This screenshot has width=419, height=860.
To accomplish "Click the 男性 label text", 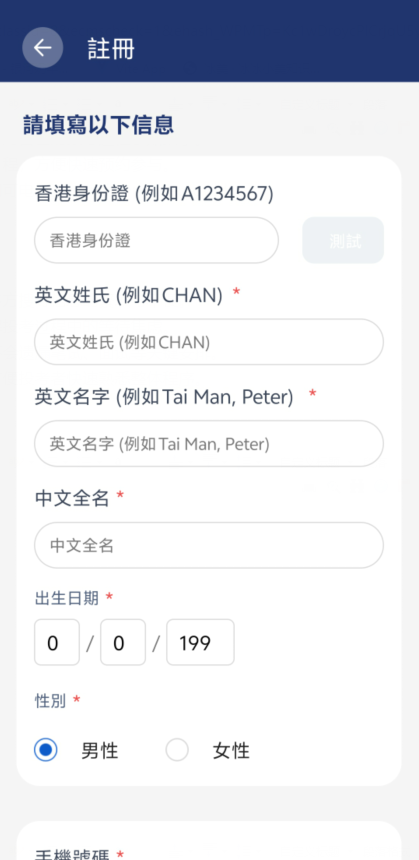I will point(100,751).
